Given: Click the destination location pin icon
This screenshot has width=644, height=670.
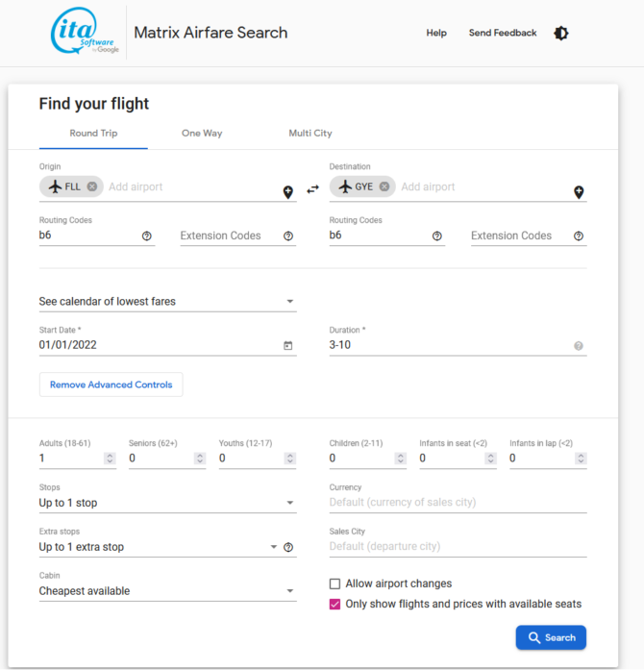Looking at the screenshot, I should 579,192.
